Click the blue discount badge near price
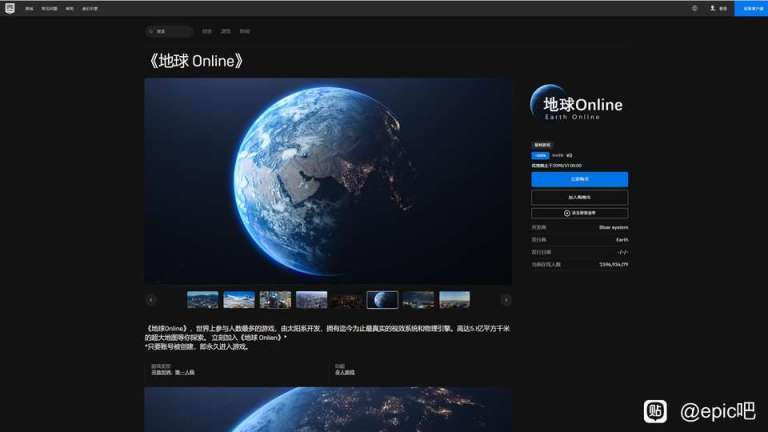This screenshot has width=768, height=432. click(x=540, y=156)
